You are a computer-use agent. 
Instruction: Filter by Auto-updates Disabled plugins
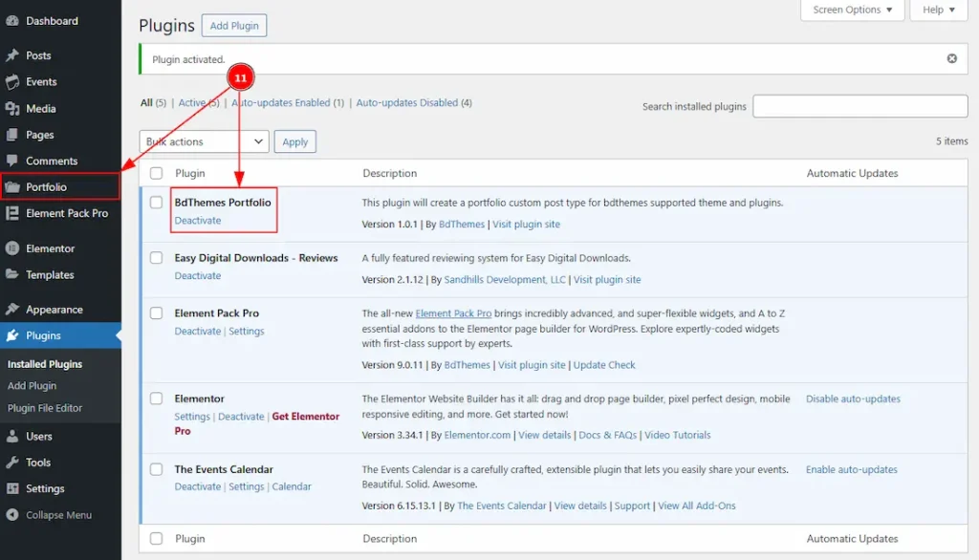[406, 103]
